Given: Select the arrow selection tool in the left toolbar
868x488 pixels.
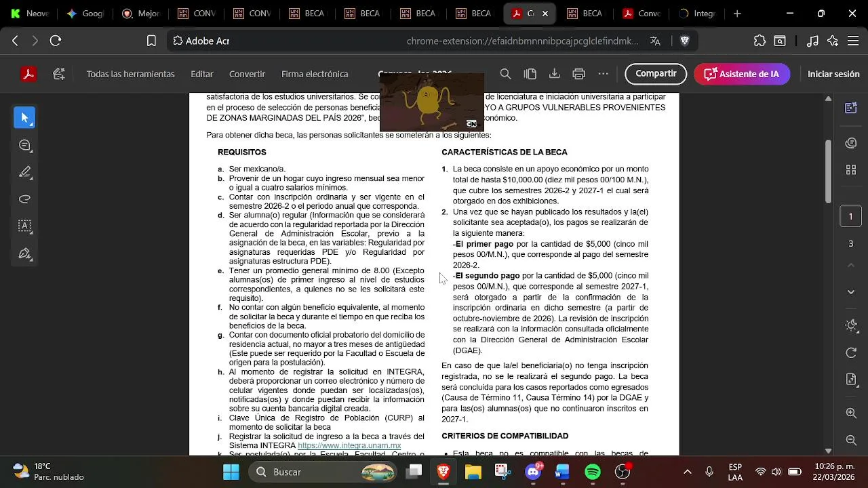Looking at the screenshot, I should pyautogui.click(x=24, y=117).
